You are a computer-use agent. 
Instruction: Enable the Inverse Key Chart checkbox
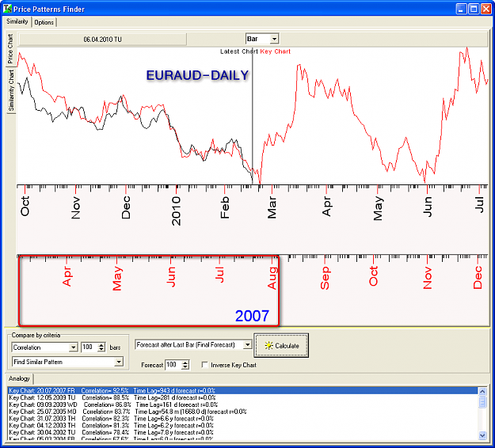[204, 365]
